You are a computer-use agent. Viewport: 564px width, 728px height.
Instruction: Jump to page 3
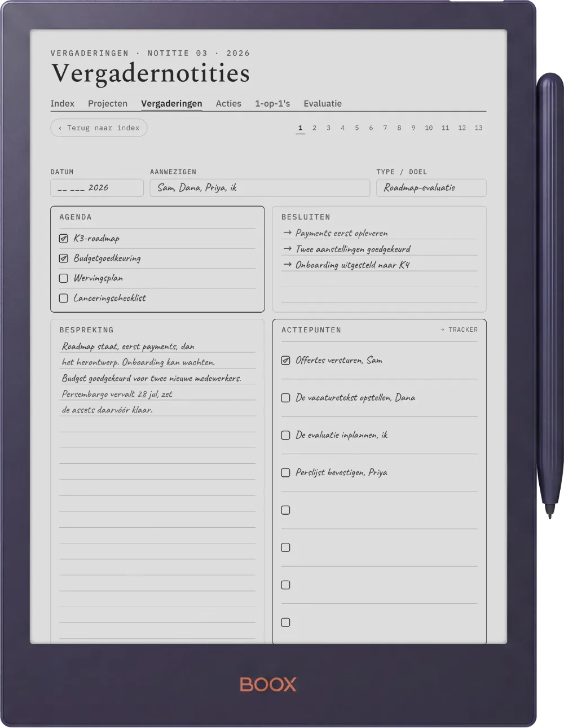click(x=329, y=128)
